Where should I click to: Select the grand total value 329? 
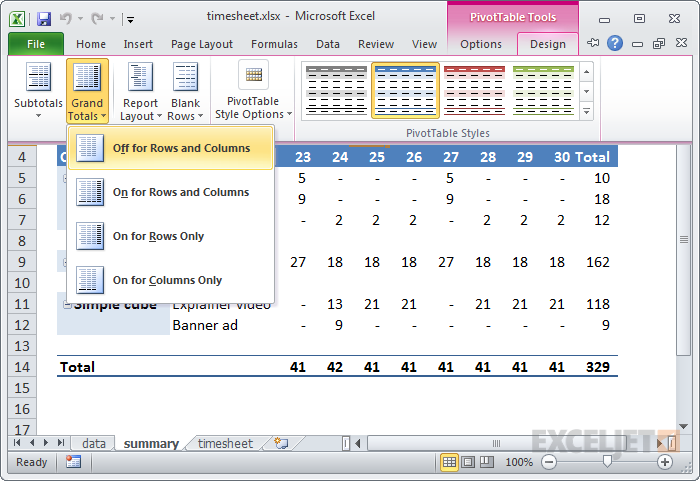(x=598, y=367)
